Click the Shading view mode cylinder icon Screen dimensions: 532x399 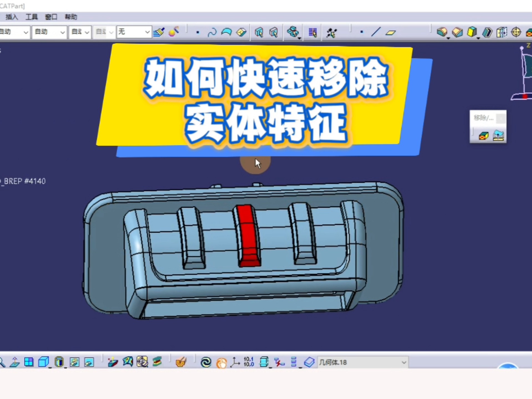tap(59, 362)
